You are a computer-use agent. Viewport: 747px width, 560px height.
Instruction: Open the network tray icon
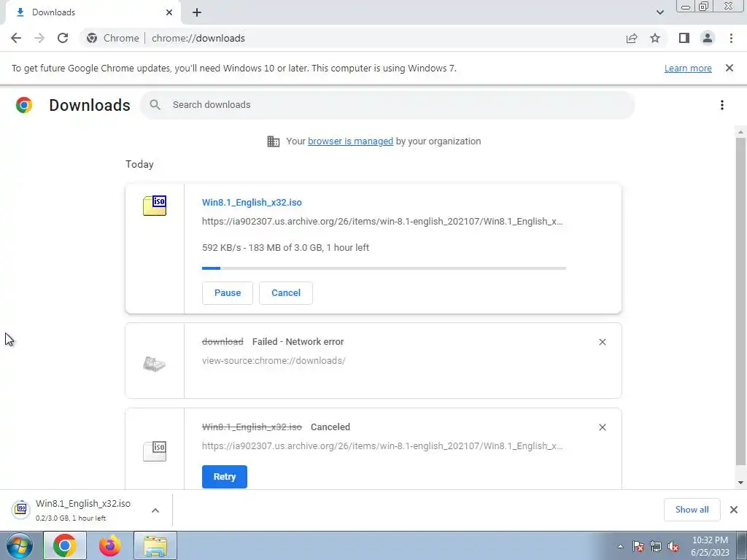[656, 546]
